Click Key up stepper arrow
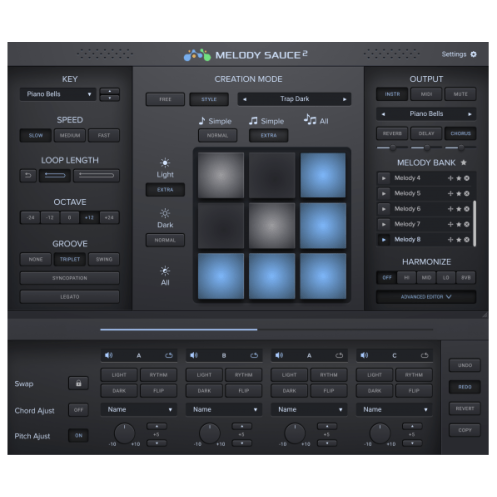 click(x=110, y=91)
